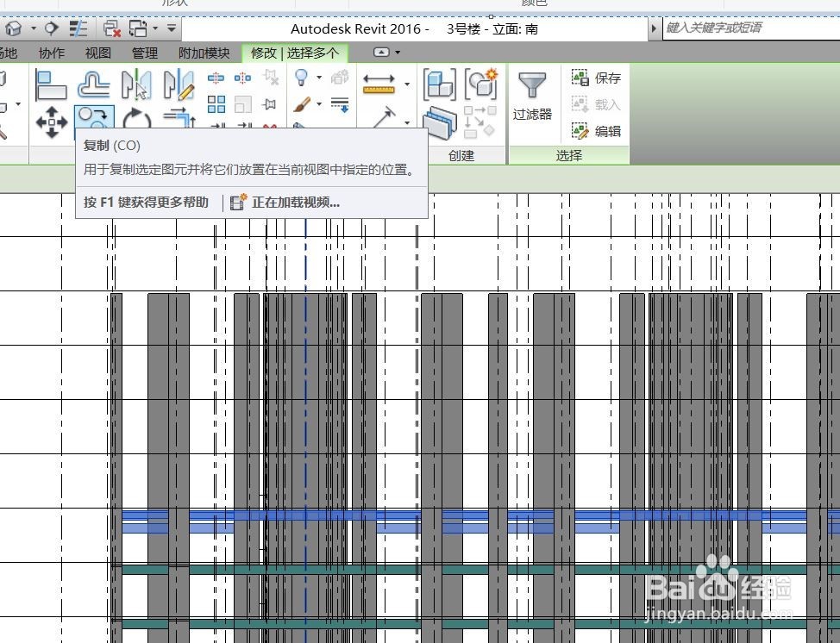This screenshot has width=840, height=643.
Task: Select the Offset tool
Action: tap(94, 84)
